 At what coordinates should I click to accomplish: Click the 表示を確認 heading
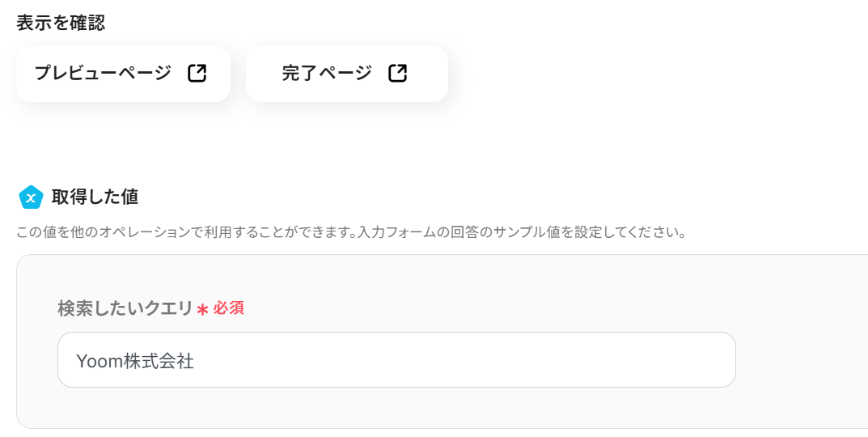point(61,23)
